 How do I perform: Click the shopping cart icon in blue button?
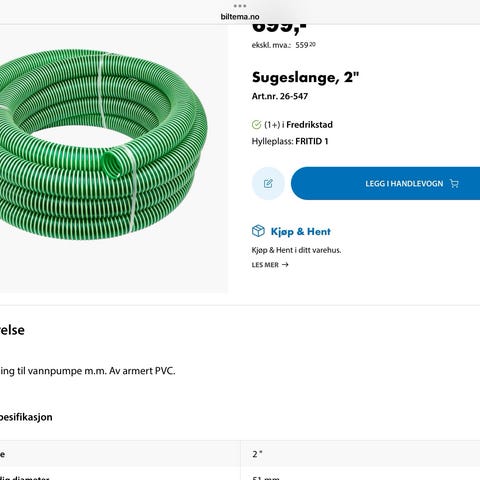454,183
